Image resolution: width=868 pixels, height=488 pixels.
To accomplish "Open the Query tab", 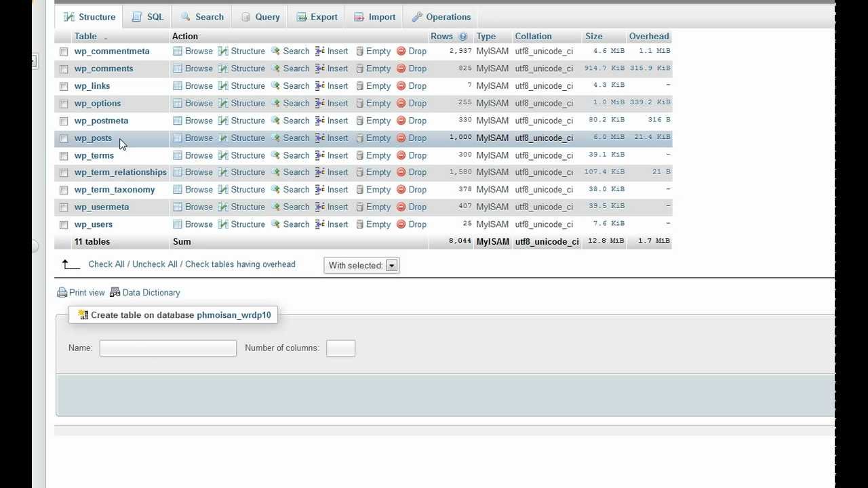I will 260,17.
